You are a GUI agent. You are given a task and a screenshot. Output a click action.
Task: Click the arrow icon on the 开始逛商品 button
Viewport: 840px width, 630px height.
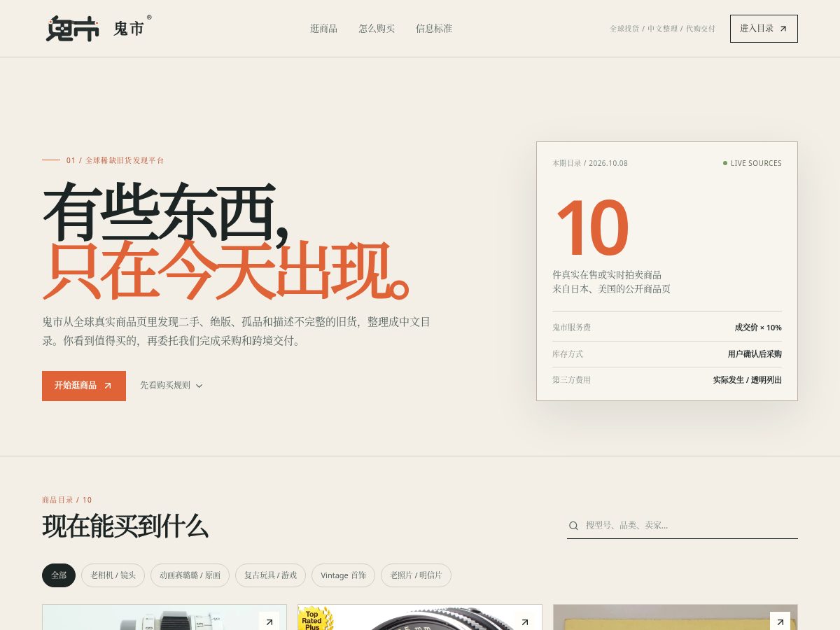click(x=108, y=386)
